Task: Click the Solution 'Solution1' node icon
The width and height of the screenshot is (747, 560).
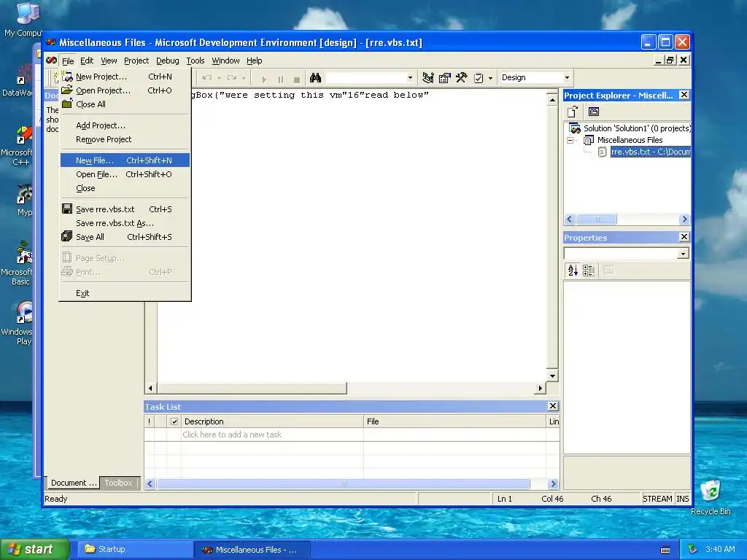Action: click(x=576, y=128)
